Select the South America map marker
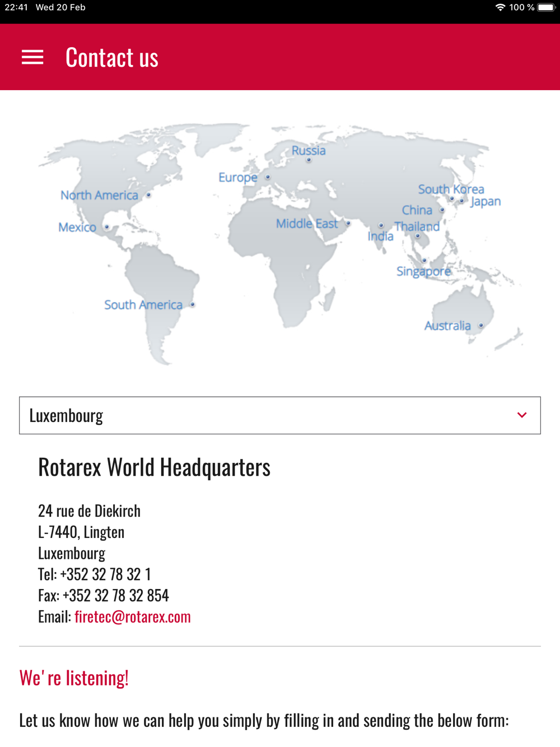This screenshot has width=560, height=747. (192, 304)
